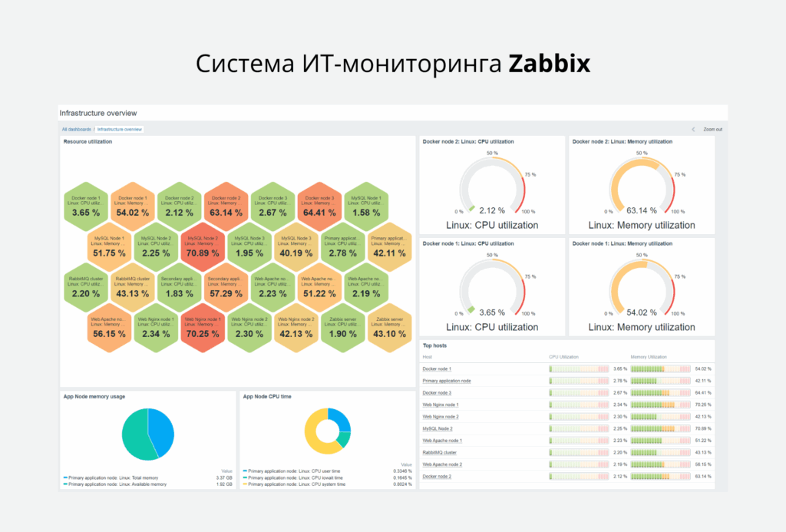Open the Web Nginx node 1 70.25 % hexagon

(203, 328)
